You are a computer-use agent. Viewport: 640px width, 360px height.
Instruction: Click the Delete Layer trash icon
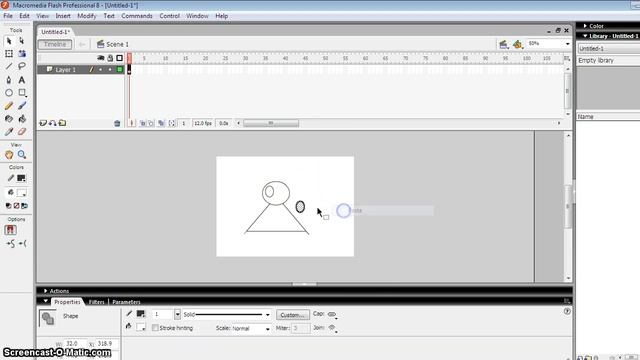(117, 123)
